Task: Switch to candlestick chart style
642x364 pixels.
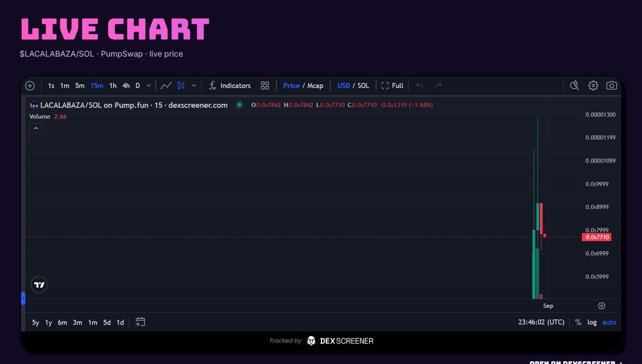Action: click(181, 86)
